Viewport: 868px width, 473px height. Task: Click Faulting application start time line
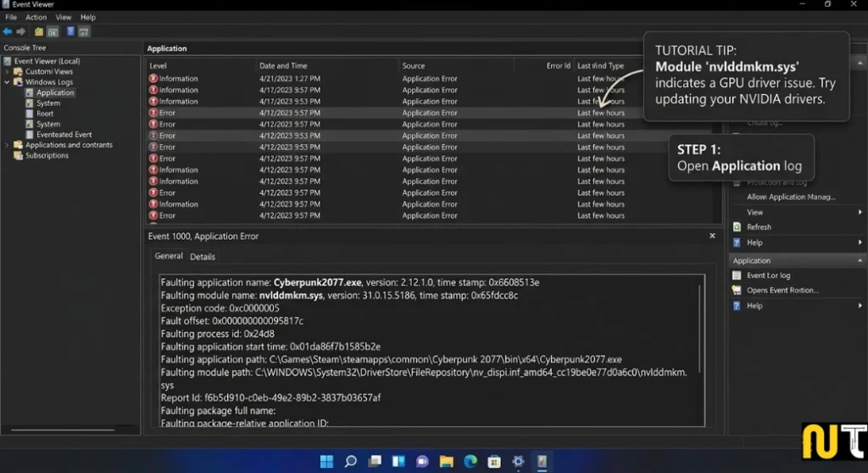(270, 347)
